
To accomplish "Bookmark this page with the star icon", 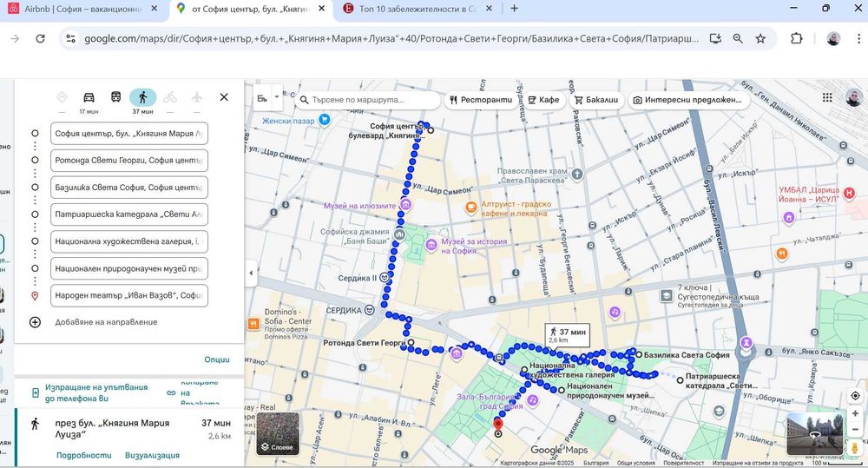I will coord(760,39).
